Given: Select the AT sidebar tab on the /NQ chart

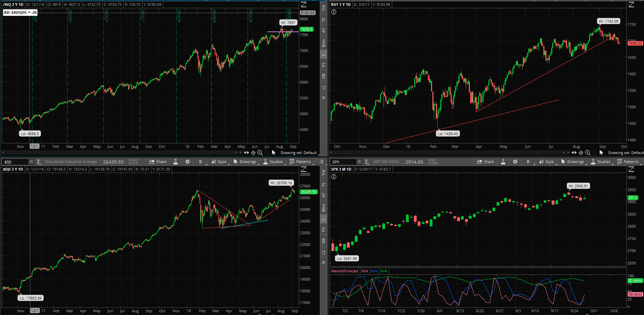Looking at the screenshot, I should tap(324, 30).
